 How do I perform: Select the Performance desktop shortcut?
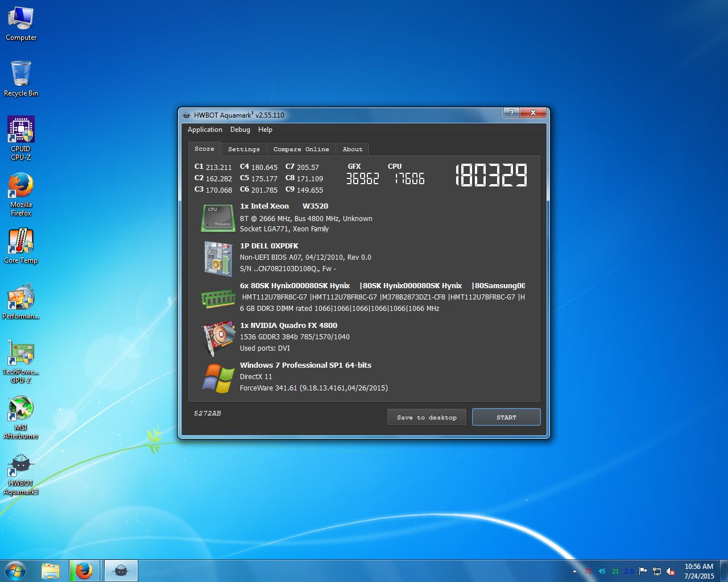[21, 302]
